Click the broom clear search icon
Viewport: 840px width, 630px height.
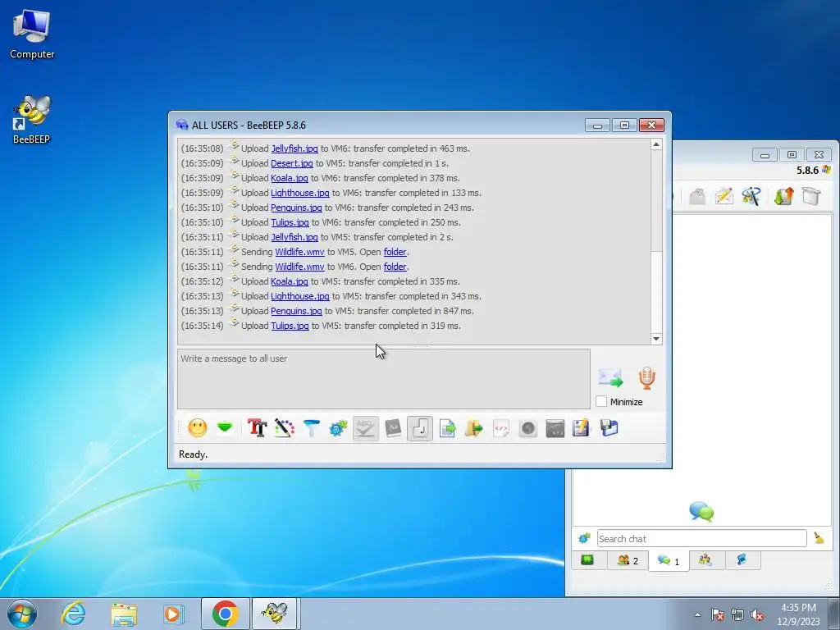point(819,538)
